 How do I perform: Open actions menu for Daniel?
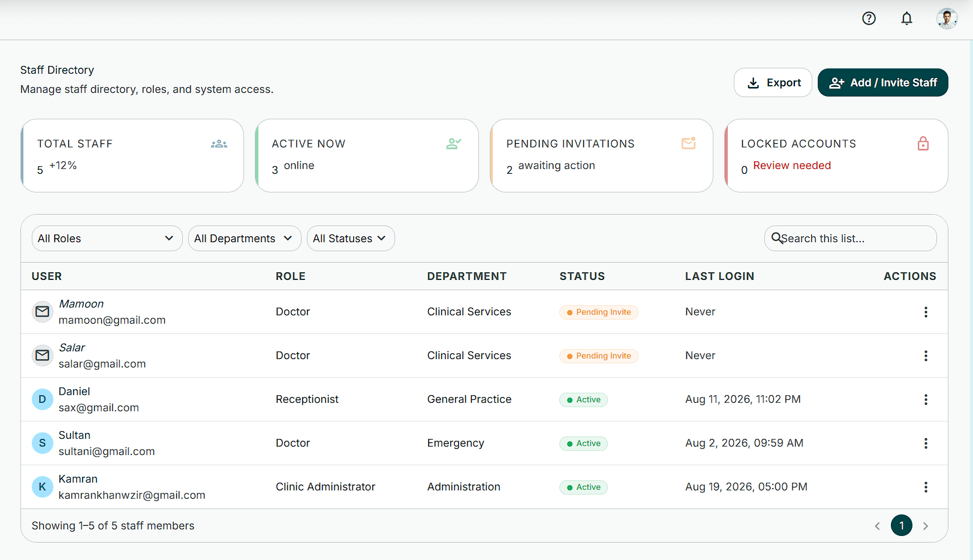[926, 399]
